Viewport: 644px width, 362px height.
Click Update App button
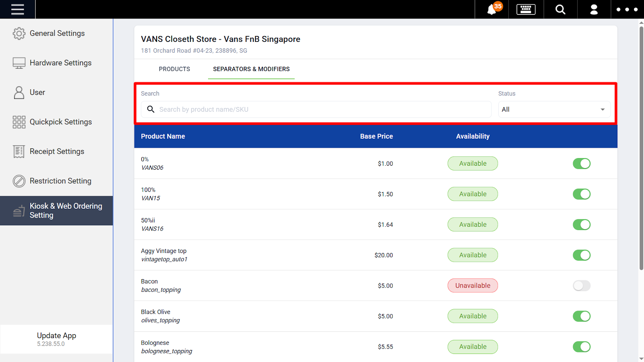[x=56, y=339]
